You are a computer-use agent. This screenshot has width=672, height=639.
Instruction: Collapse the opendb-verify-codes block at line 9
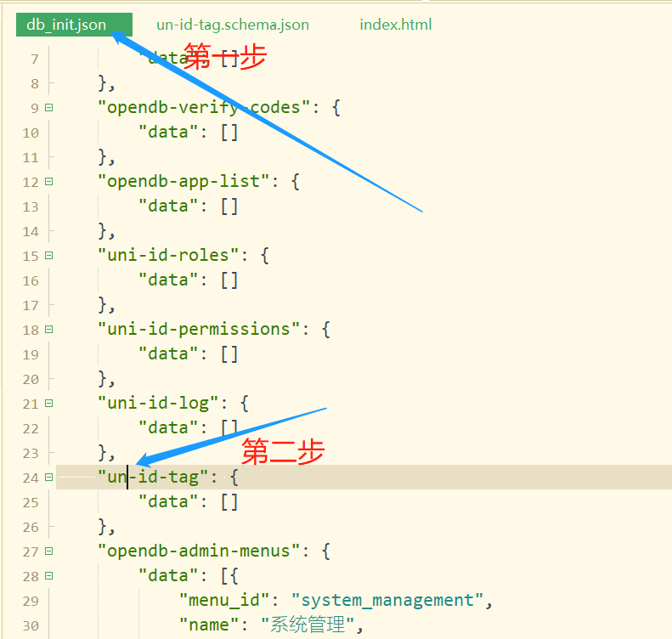[49, 108]
